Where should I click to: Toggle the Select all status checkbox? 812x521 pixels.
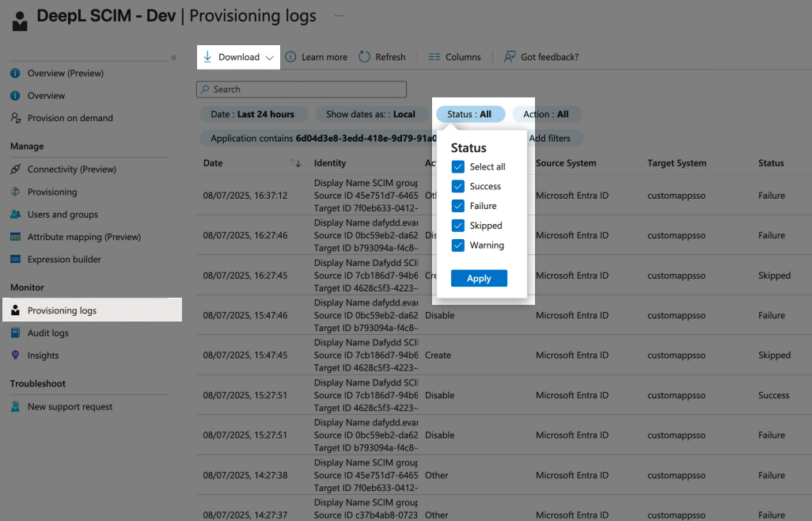[457, 166]
